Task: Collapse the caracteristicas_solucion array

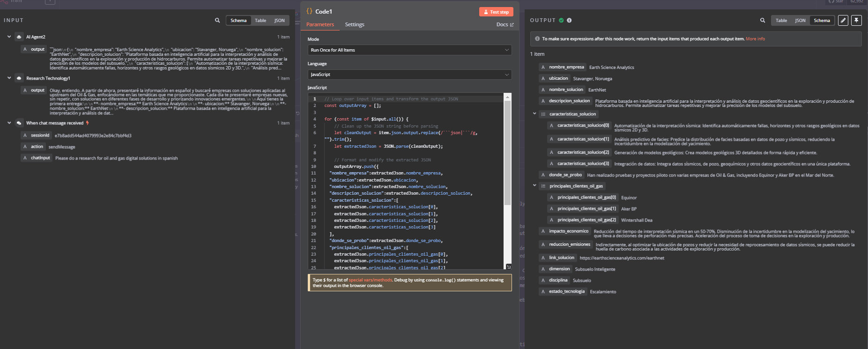Action: coord(534,114)
